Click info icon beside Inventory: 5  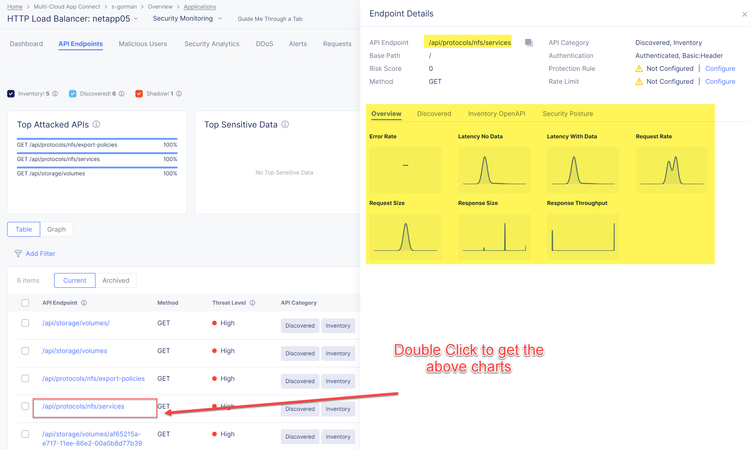click(x=55, y=94)
